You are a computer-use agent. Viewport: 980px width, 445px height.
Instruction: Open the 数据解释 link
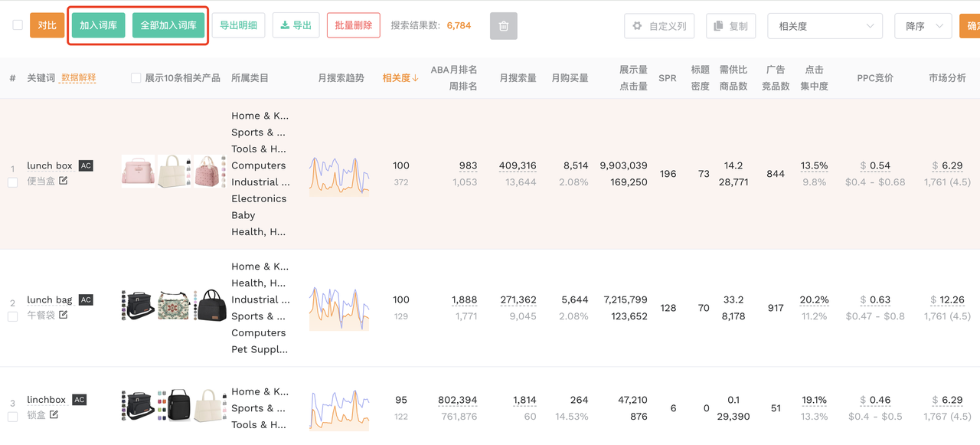point(78,78)
